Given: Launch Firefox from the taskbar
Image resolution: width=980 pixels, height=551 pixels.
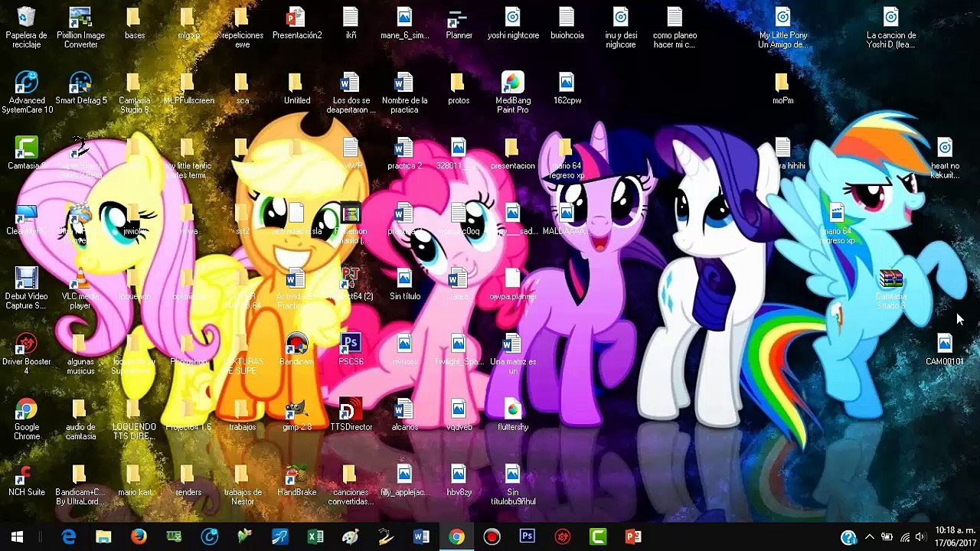Looking at the screenshot, I should point(139,536).
